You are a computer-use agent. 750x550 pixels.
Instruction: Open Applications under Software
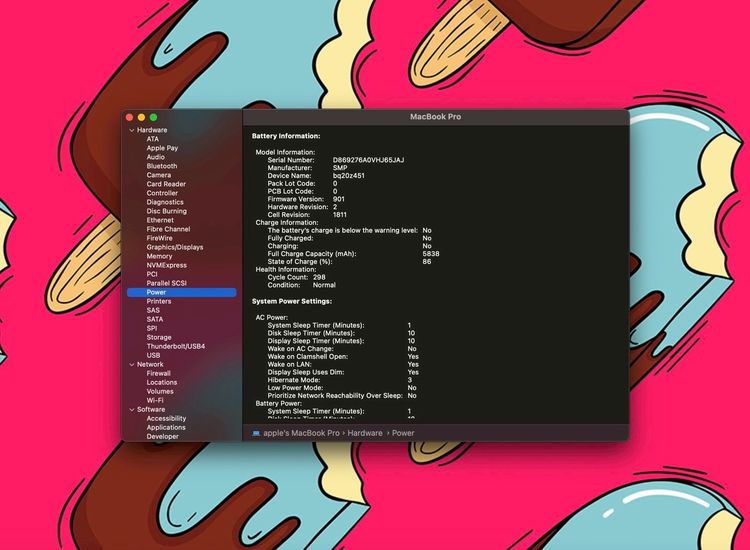[x=166, y=427]
